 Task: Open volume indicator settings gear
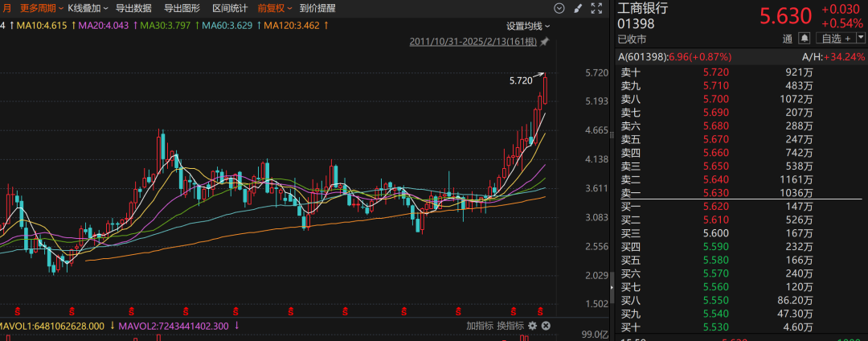point(532,326)
